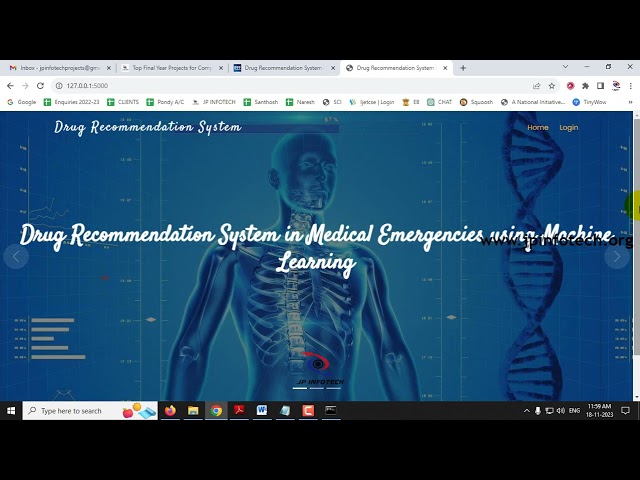Open the EB bookmark

[x=411, y=102]
